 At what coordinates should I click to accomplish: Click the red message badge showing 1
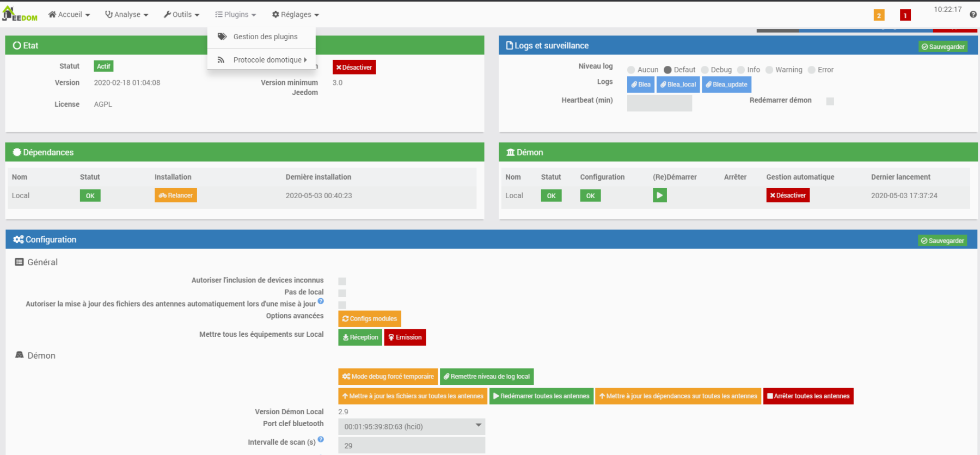905,15
